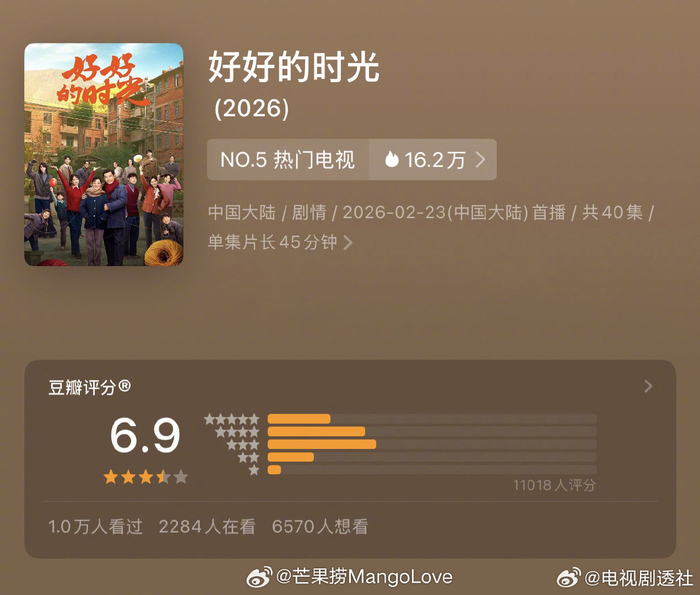
Task: Tap the three-star rating row icon
Action: coord(243,445)
